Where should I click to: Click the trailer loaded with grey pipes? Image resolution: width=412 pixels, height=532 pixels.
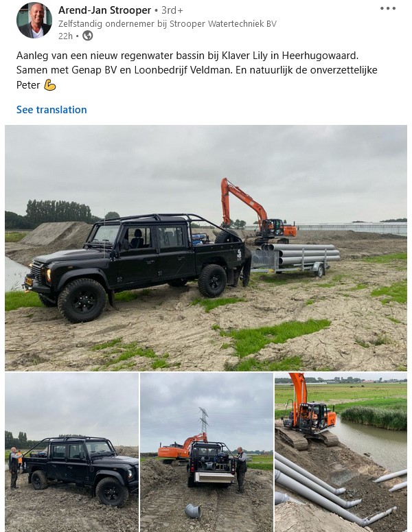point(294,259)
